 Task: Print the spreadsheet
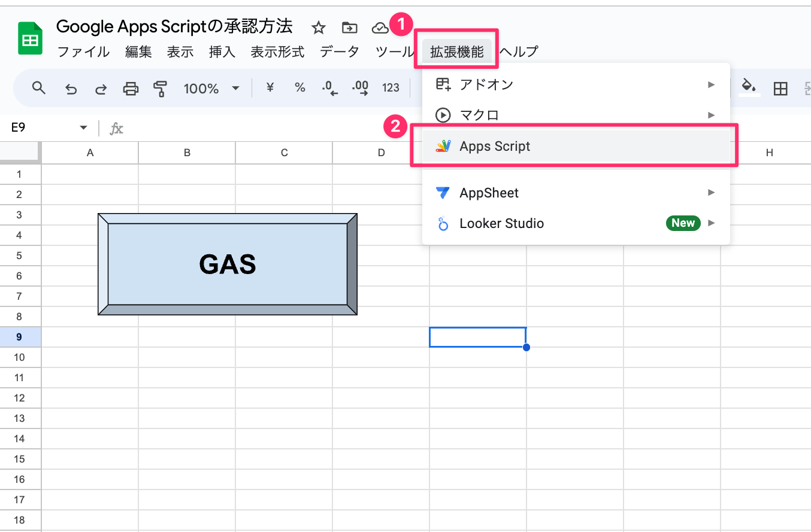[x=131, y=89]
